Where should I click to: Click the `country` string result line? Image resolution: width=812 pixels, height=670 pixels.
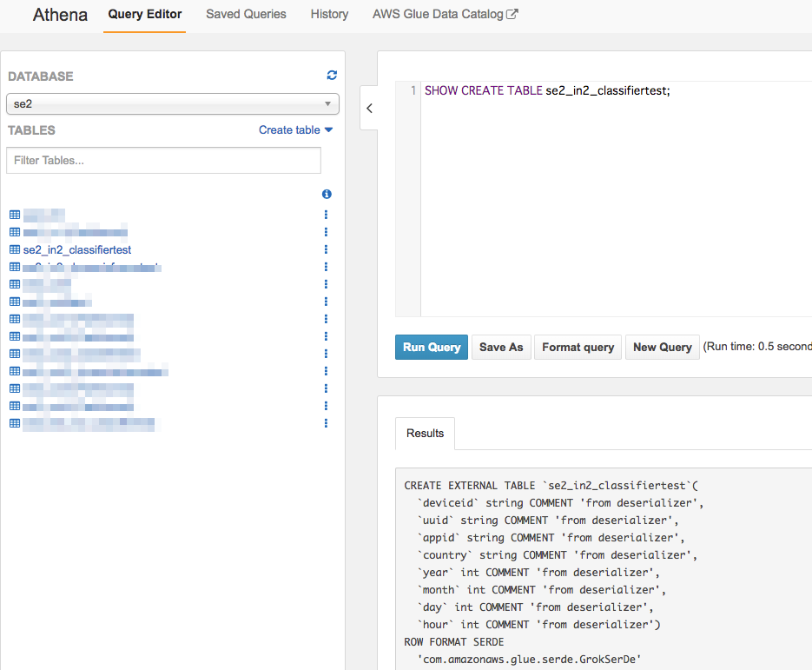[558, 555]
